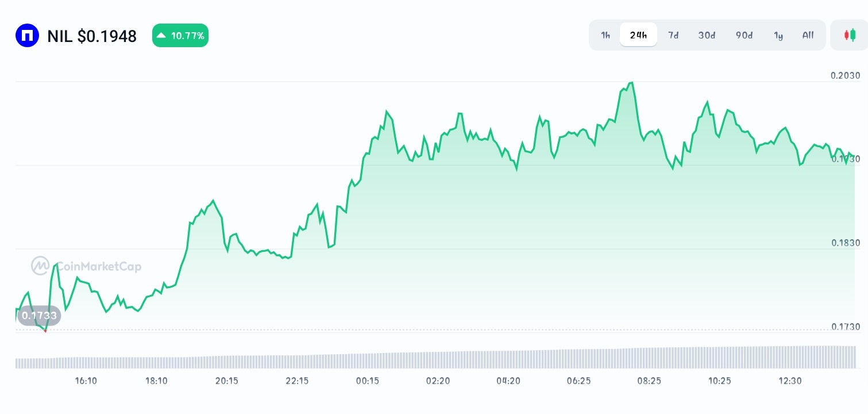
Task: Select the 1h time range tab
Action: tap(605, 35)
